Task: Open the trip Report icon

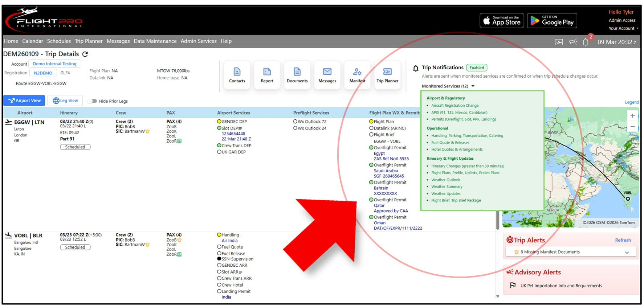Action: (267, 75)
